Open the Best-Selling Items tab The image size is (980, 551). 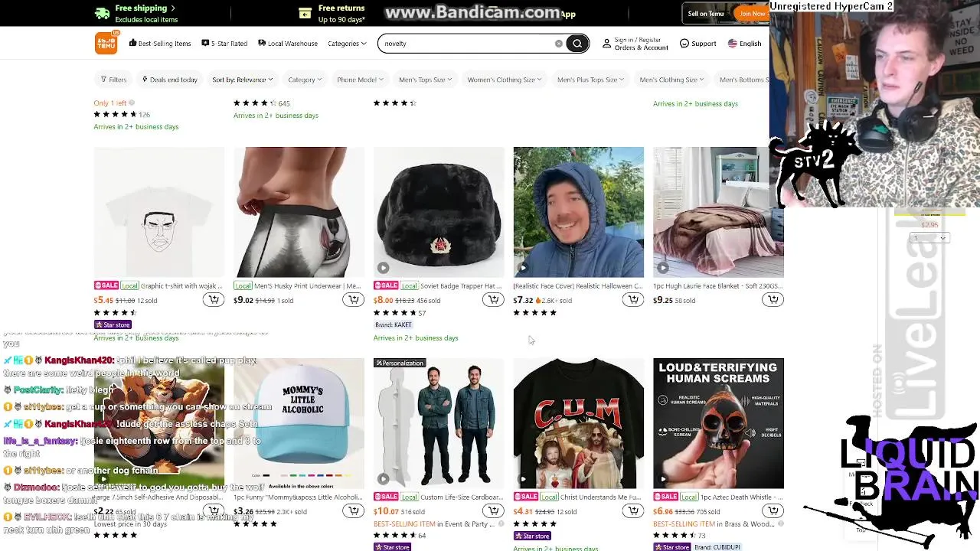160,44
